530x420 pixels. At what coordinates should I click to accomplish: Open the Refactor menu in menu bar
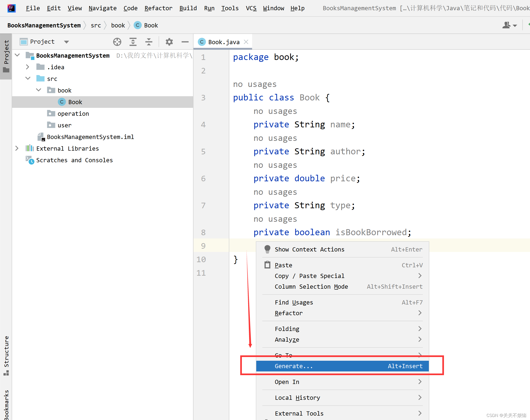pyautogui.click(x=158, y=8)
